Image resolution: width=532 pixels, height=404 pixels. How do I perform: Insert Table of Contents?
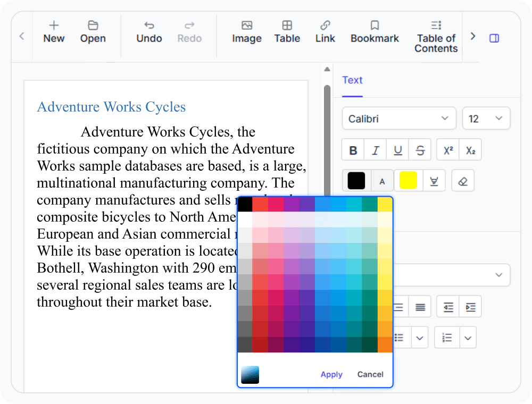436,37
